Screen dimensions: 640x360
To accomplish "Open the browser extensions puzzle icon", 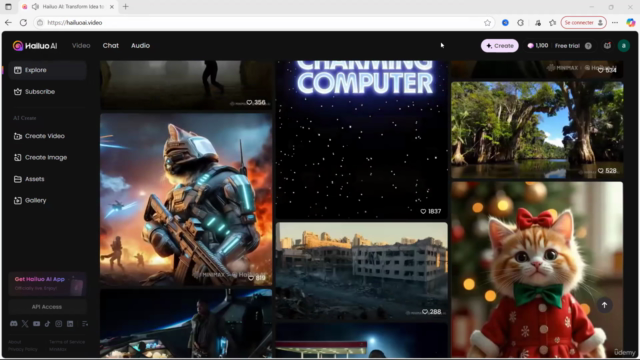I will point(520,22).
